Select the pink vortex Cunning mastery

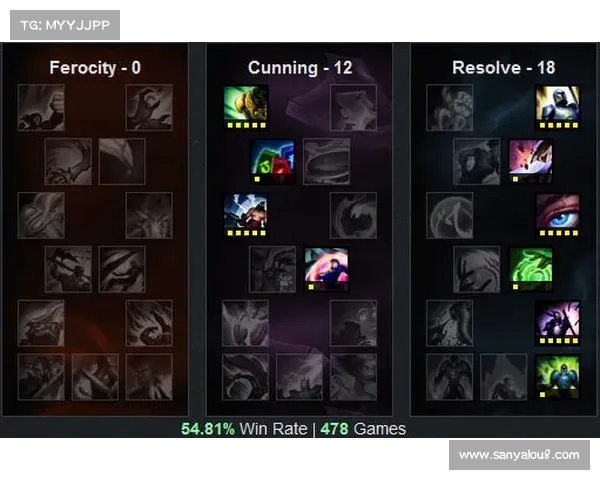click(326, 269)
